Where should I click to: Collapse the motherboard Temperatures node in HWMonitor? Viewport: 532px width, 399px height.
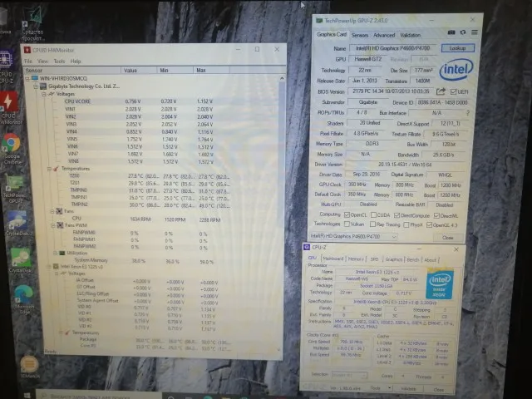coord(49,169)
